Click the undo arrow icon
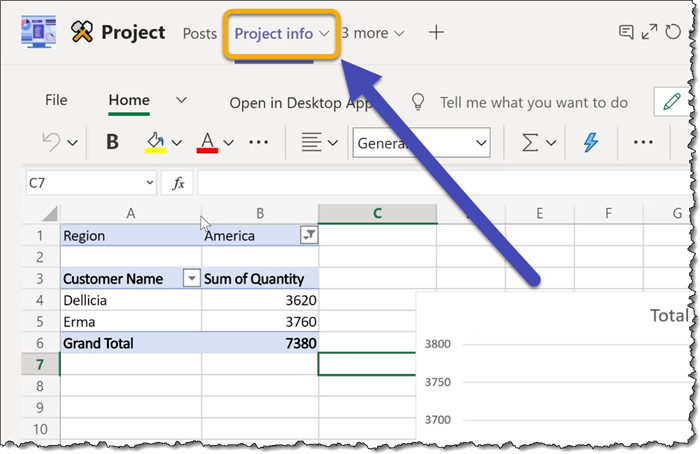The image size is (700, 454). [51, 143]
